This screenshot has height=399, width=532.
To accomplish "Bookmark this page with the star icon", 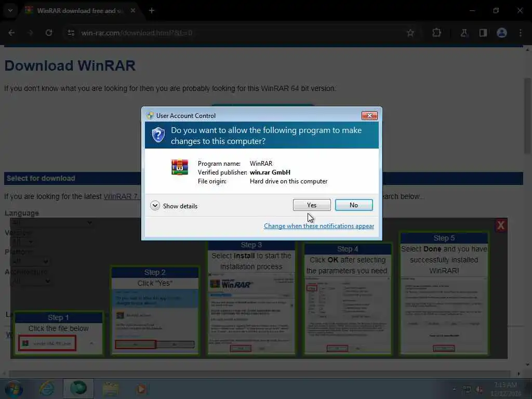I will [x=410, y=33].
